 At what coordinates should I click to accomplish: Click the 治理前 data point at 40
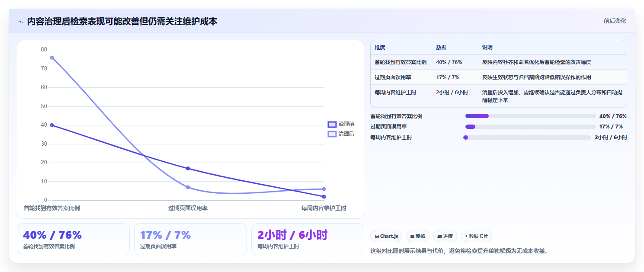point(52,125)
